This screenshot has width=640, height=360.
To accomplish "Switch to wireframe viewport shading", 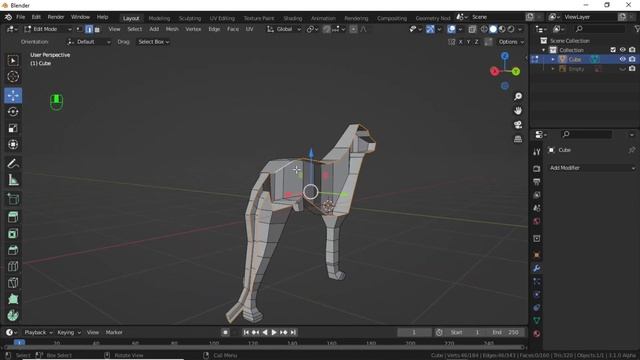I will [x=484, y=29].
